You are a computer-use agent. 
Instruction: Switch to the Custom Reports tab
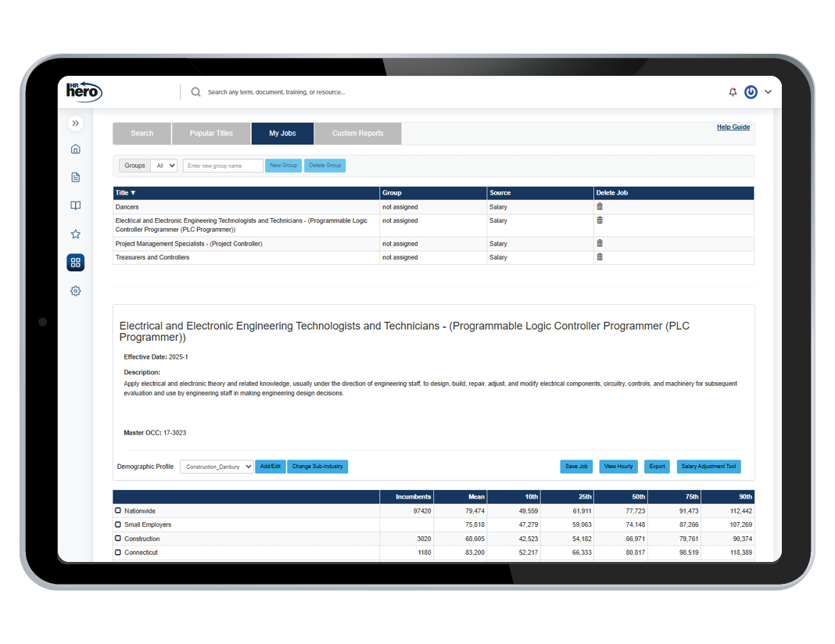357,134
